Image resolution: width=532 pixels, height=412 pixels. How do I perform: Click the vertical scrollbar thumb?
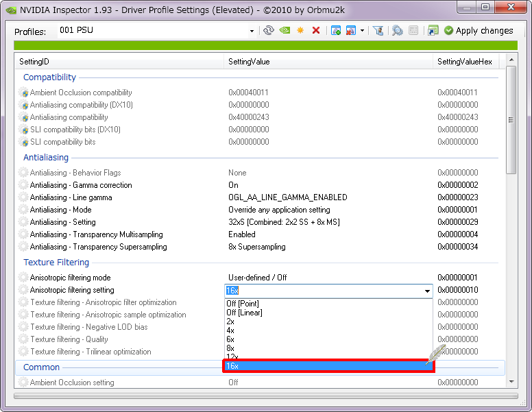click(x=511, y=120)
